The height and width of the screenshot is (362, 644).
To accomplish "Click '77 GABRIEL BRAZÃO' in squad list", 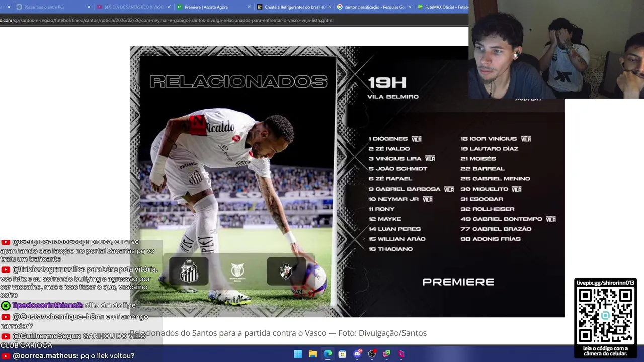I will pos(496,229).
